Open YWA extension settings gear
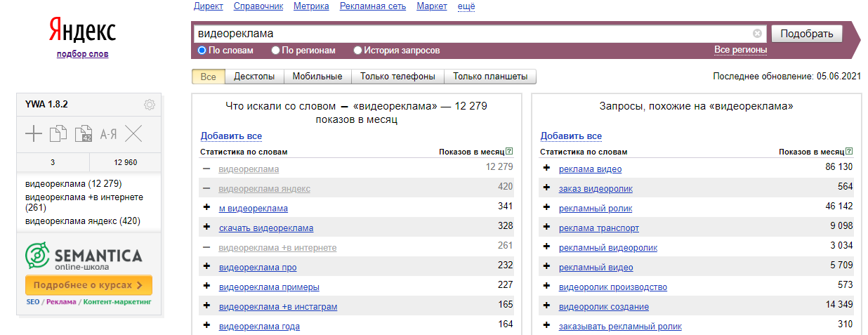The width and height of the screenshot is (868, 335). pyautogui.click(x=149, y=105)
